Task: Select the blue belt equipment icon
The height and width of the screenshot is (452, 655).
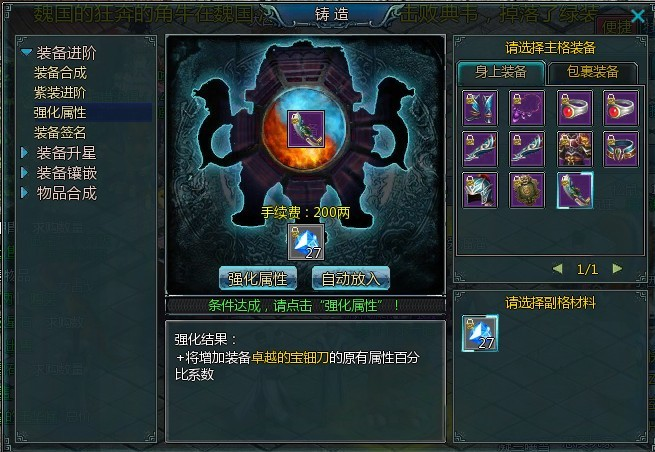Action: 621,149
